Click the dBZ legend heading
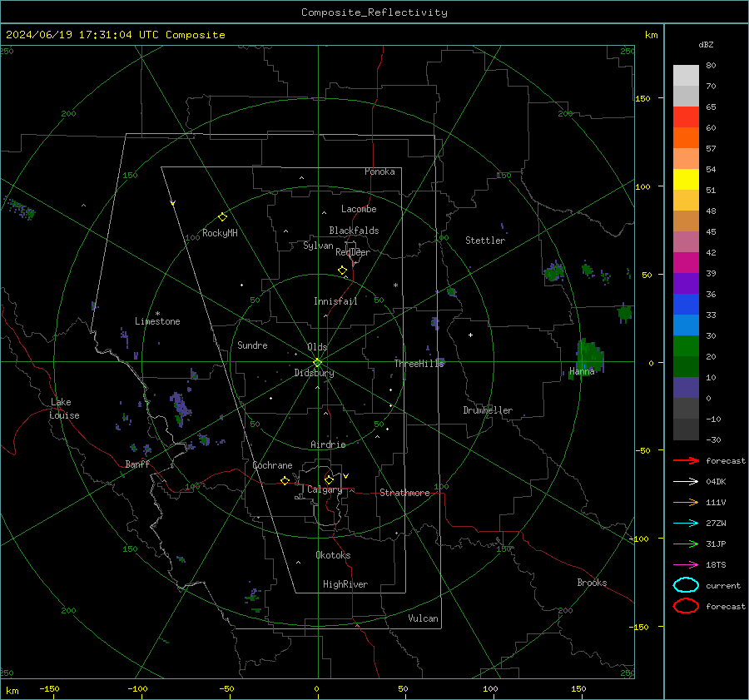Image resolution: width=749 pixels, height=700 pixels. tap(706, 44)
